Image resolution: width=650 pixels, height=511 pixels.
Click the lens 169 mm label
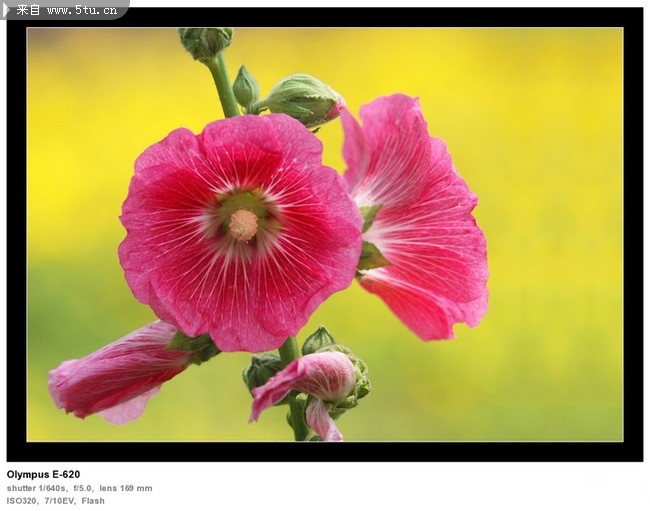[126, 488]
